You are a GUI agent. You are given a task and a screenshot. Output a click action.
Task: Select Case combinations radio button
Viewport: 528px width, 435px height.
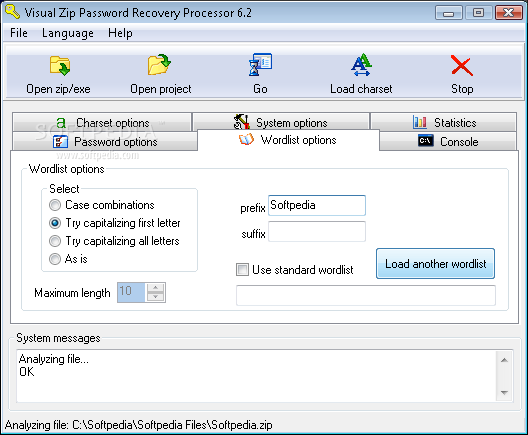click(x=55, y=205)
